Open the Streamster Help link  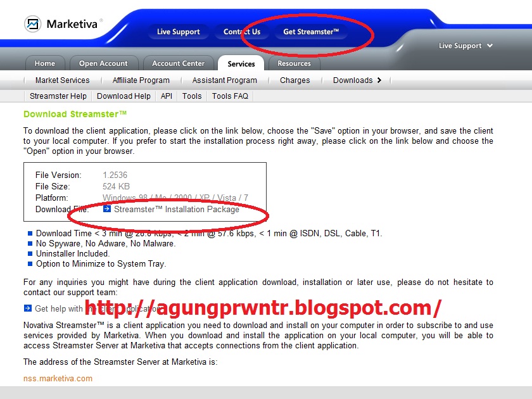[x=58, y=96]
